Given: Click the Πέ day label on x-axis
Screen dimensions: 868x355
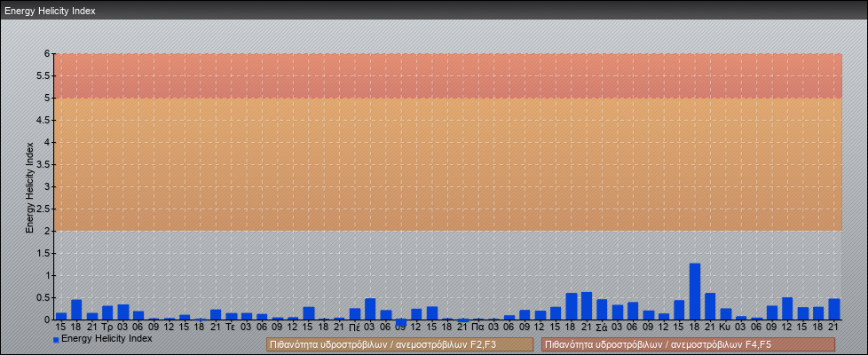Looking at the screenshot, I should pyautogui.click(x=355, y=327).
